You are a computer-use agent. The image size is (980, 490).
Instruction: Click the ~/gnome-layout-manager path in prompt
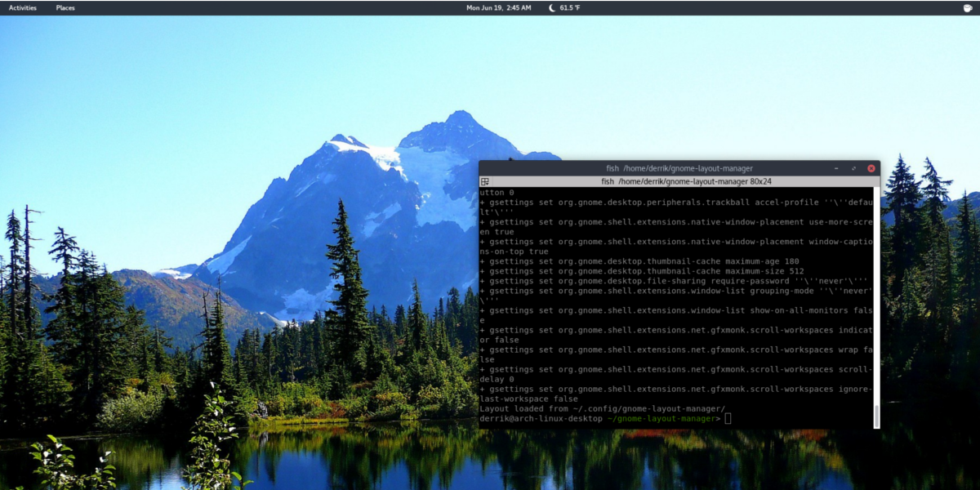pyautogui.click(x=661, y=419)
